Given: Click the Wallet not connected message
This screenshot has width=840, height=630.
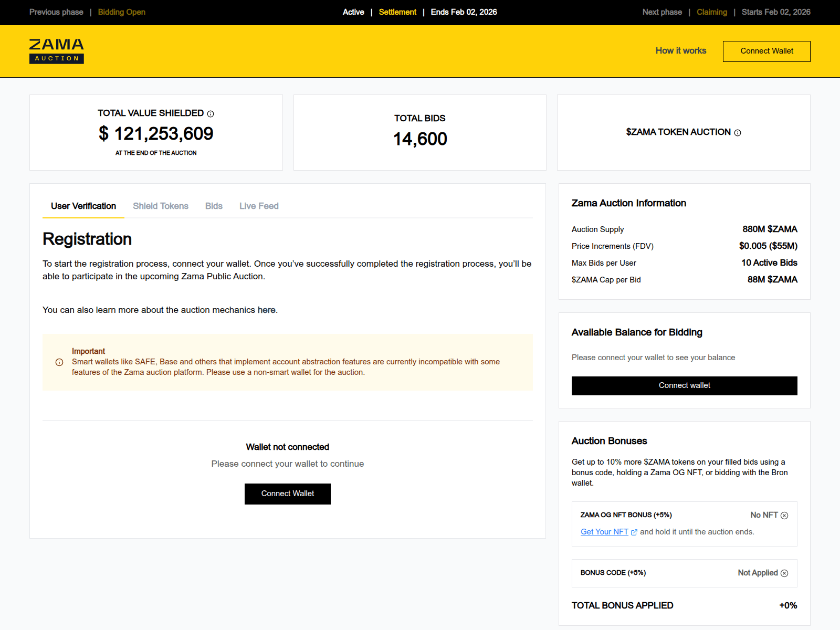Looking at the screenshot, I should [288, 447].
